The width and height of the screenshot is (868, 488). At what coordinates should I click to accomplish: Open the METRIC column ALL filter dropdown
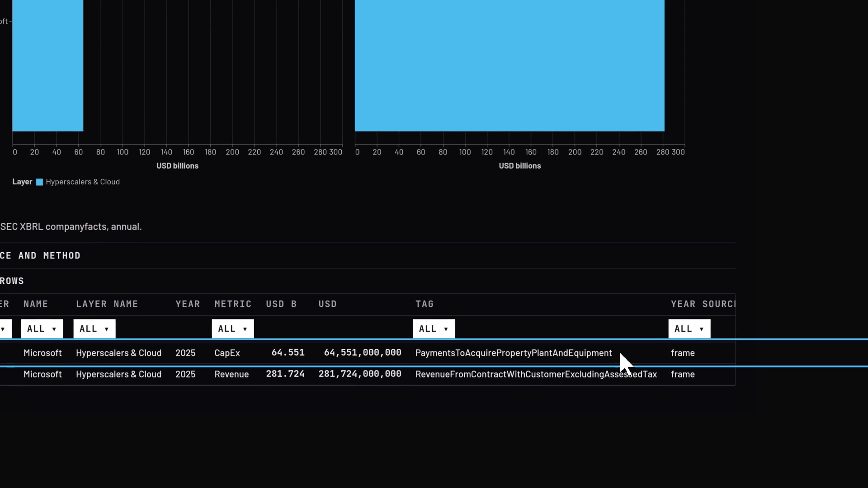(233, 328)
